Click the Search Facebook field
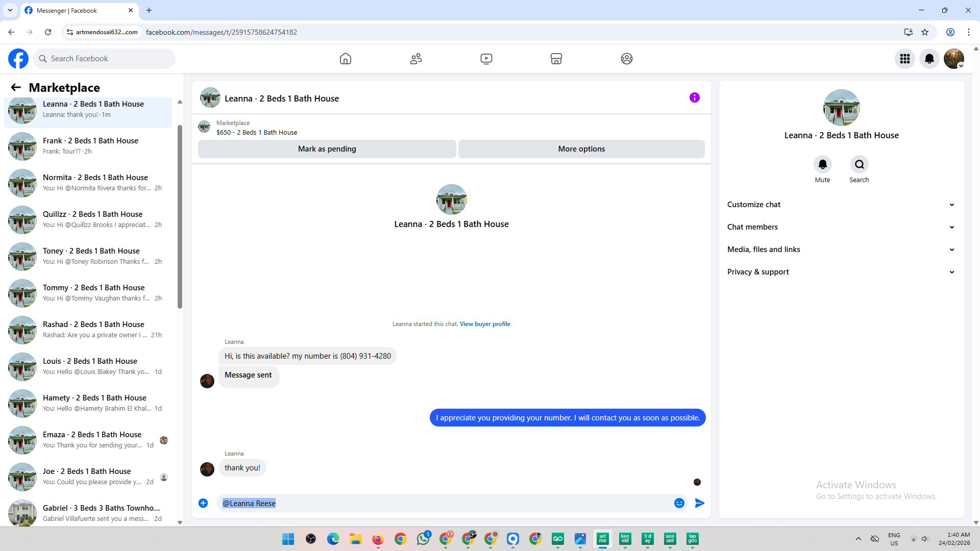The image size is (980, 551). (x=105, y=59)
